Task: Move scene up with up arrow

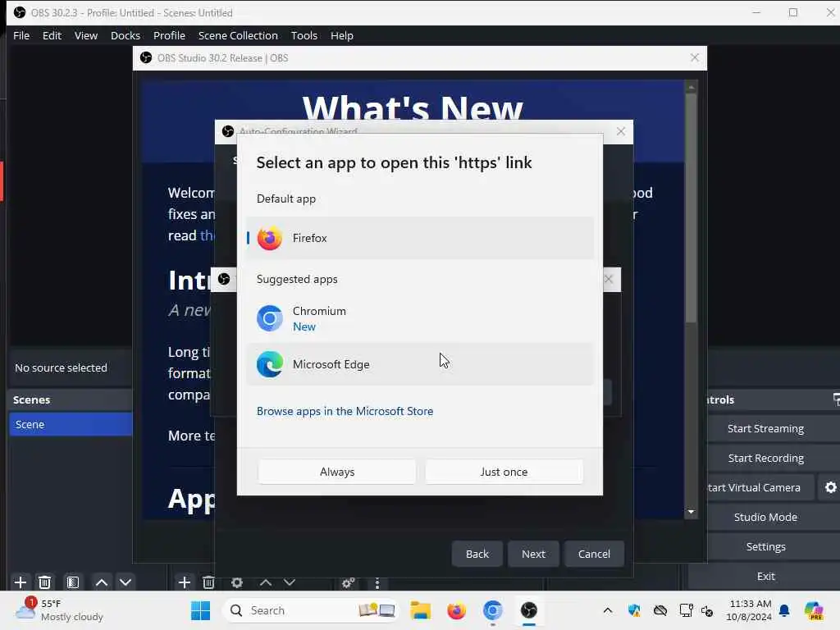Action: pos(101,582)
